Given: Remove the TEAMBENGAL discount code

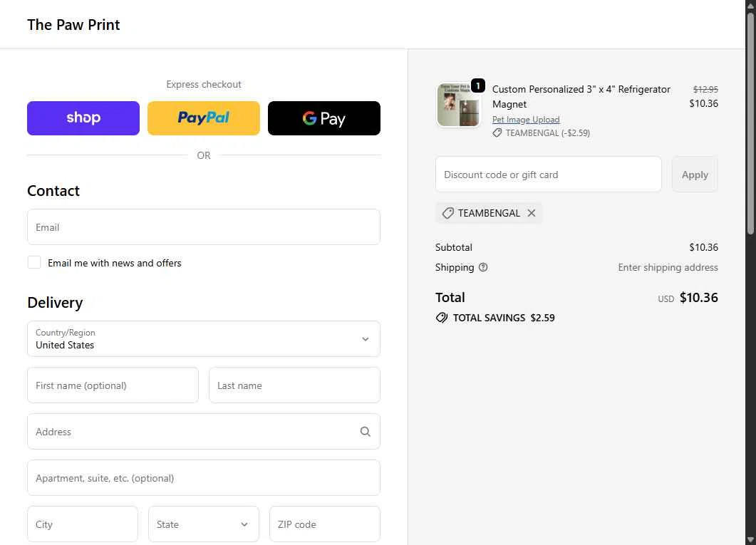Looking at the screenshot, I should pos(532,213).
